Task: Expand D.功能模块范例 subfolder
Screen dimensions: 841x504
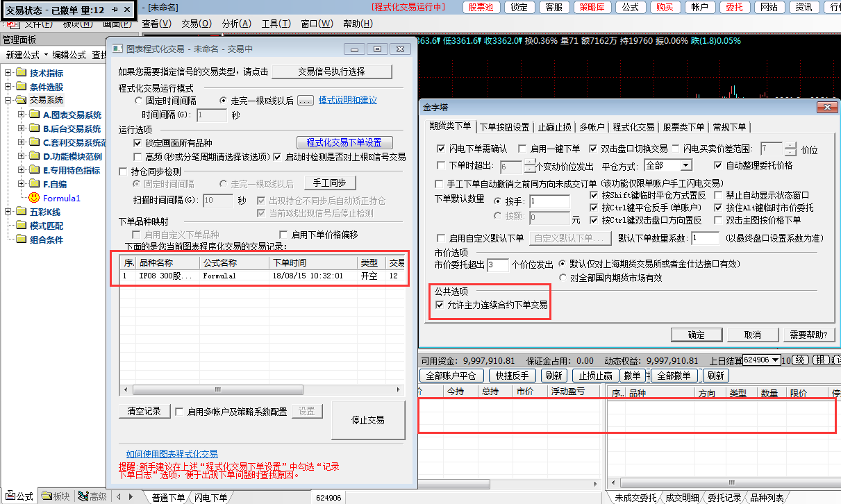Action: coord(22,156)
